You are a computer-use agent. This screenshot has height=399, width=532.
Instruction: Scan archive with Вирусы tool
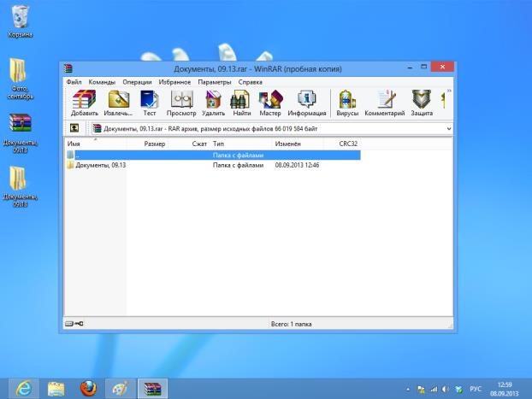347,103
